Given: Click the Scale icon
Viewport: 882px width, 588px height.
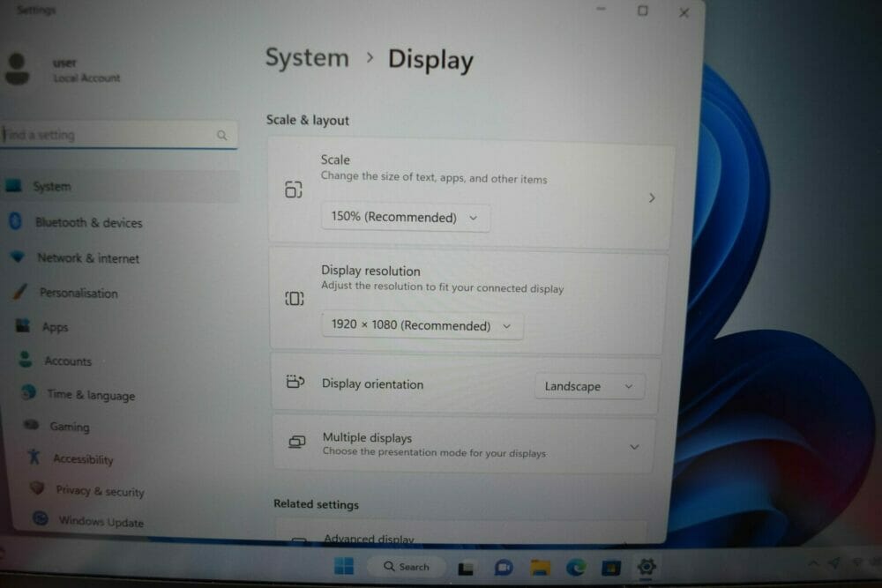Looking at the screenshot, I should click(x=293, y=190).
